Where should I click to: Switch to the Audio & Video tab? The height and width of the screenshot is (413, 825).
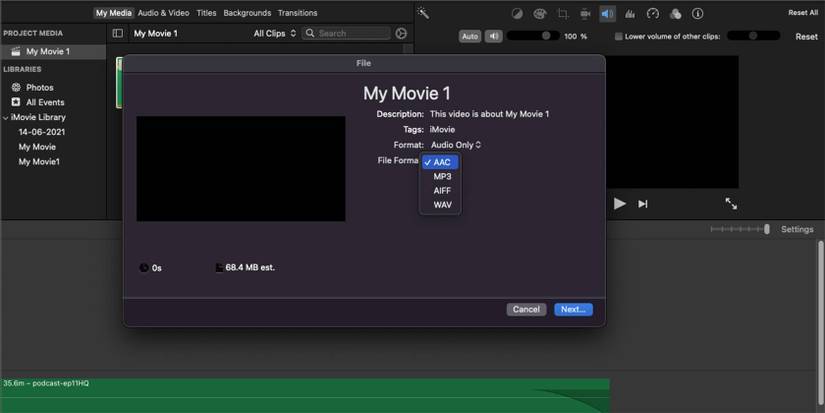click(164, 13)
